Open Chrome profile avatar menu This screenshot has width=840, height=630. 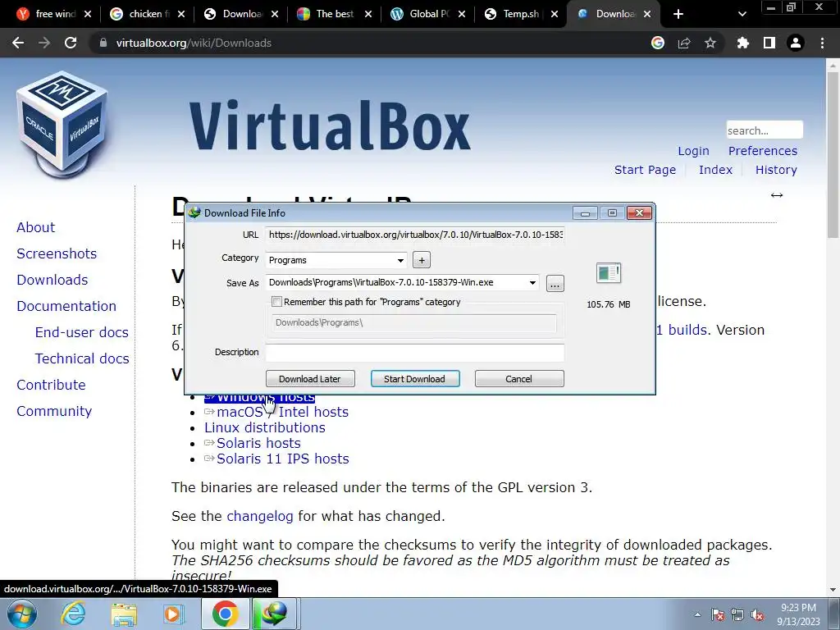(796, 43)
